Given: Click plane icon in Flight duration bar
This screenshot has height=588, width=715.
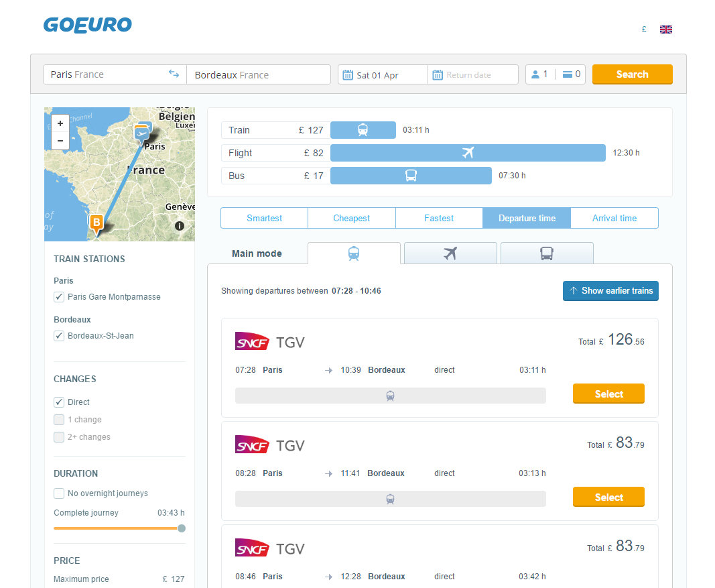Looking at the screenshot, I should [x=468, y=152].
